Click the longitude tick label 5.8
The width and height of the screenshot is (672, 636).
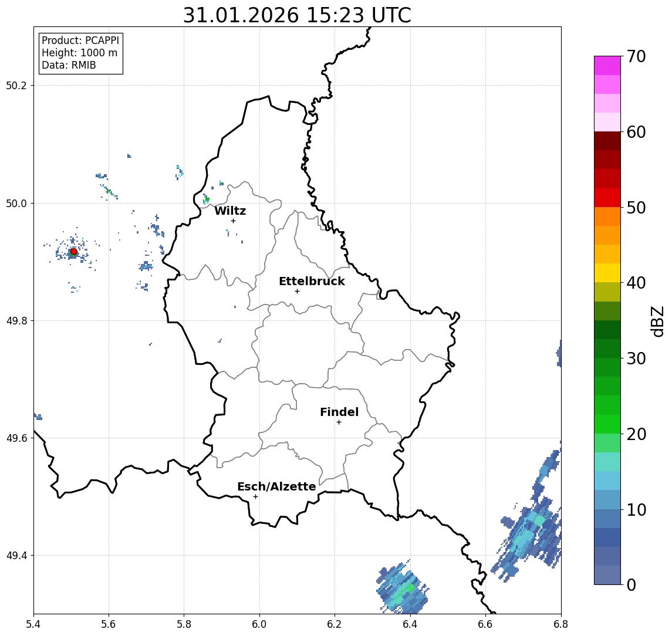[184, 624]
